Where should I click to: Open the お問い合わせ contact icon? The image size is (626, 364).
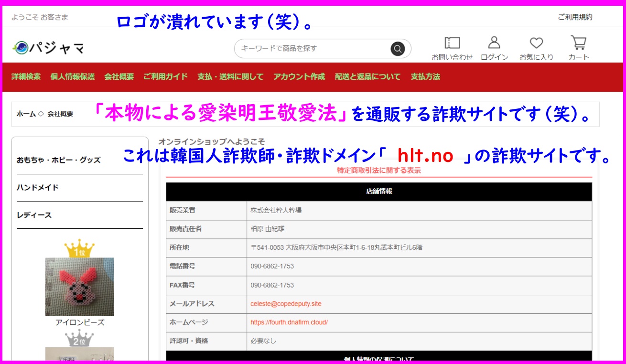pos(452,43)
